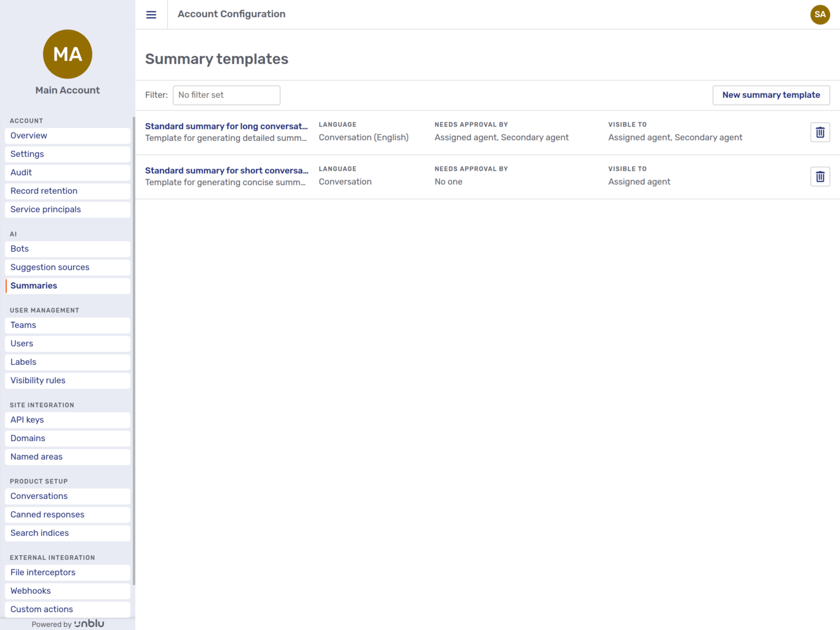Click the New summary template button
Viewport: 840px width, 630px height.
771,95
